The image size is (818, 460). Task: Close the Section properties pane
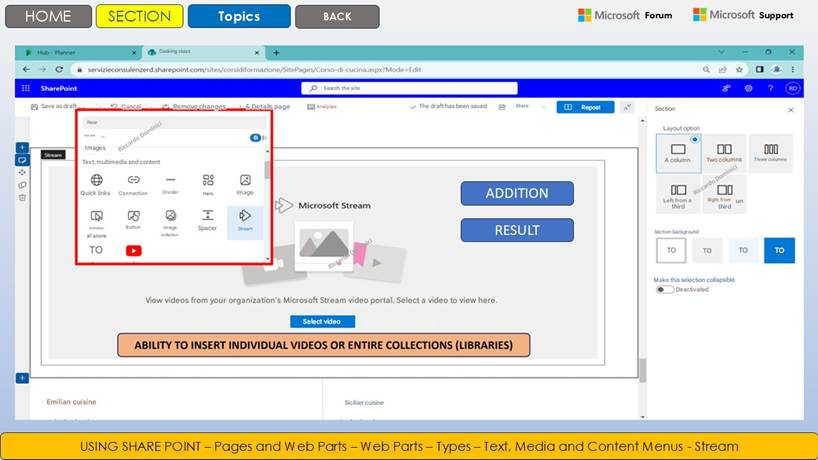791,110
